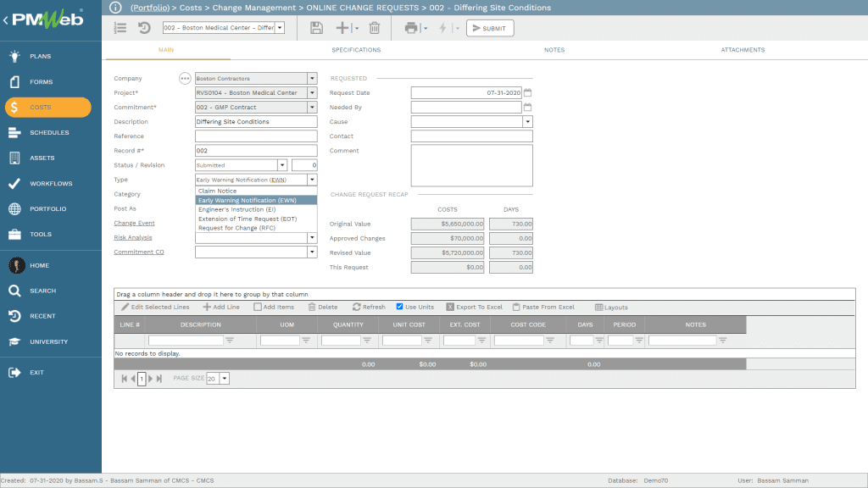Click Export To Excel button

pyautogui.click(x=475, y=307)
